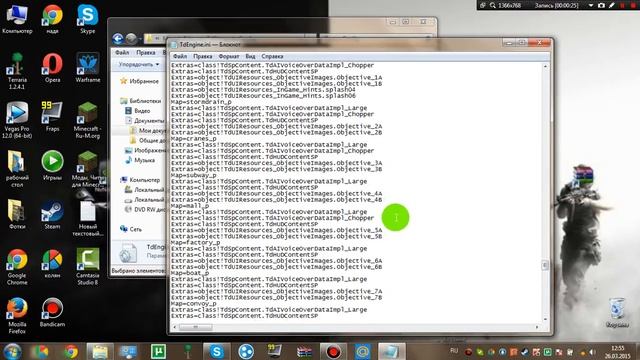The image size is (640, 360).
Task: Go back using Explorer's back arrow
Action: pyautogui.click(x=118, y=39)
